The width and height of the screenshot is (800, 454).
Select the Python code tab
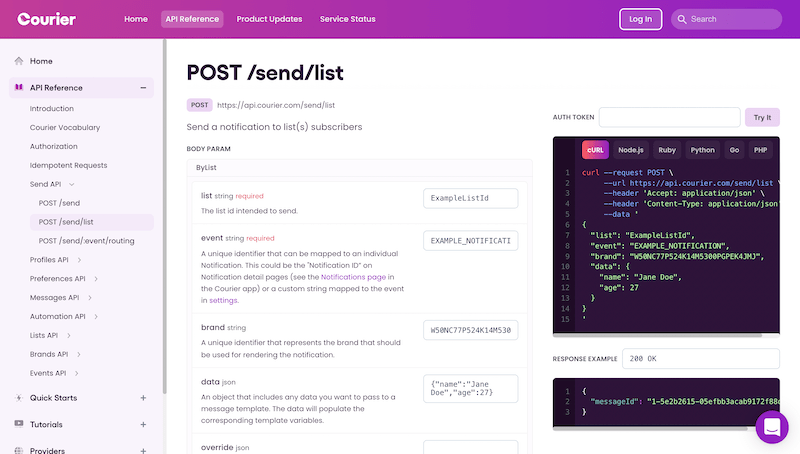(x=702, y=150)
